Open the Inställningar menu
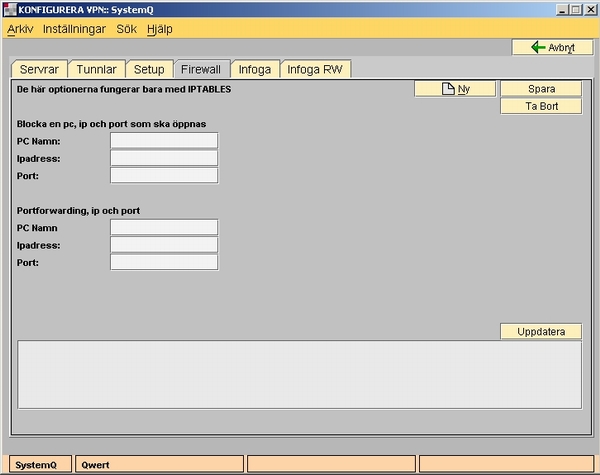This screenshot has height=475, width=600. click(x=74, y=29)
